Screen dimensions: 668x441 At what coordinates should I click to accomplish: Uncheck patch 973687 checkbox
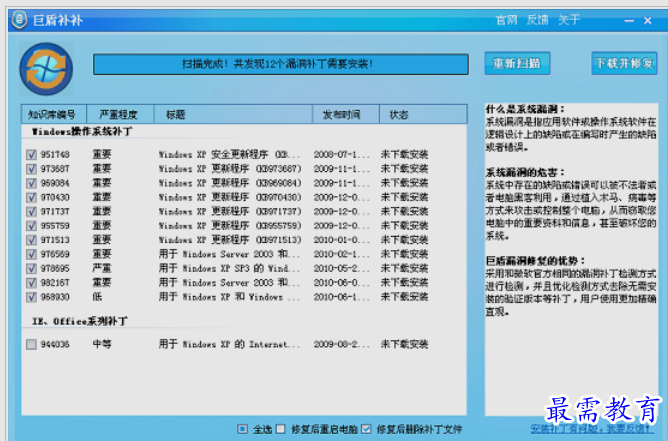(31, 169)
